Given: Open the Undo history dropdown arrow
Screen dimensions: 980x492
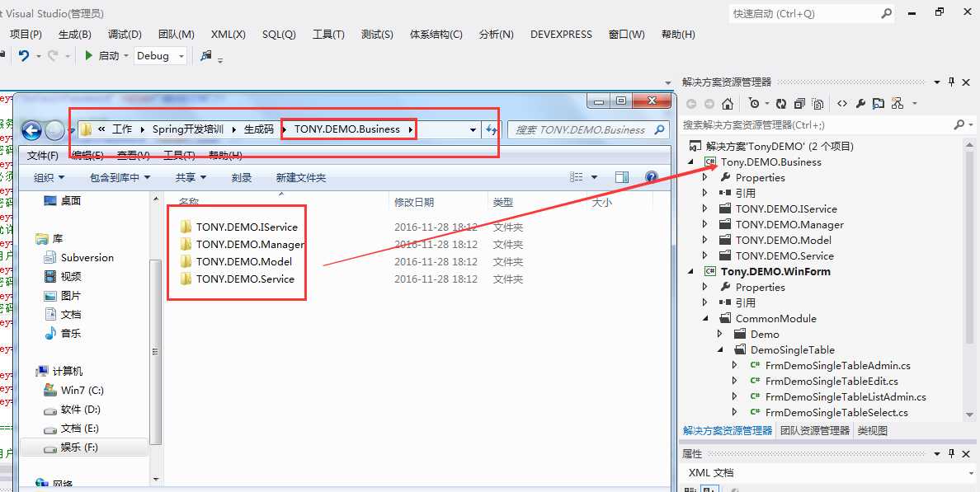Looking at the screenshot, I should (38, 56).
